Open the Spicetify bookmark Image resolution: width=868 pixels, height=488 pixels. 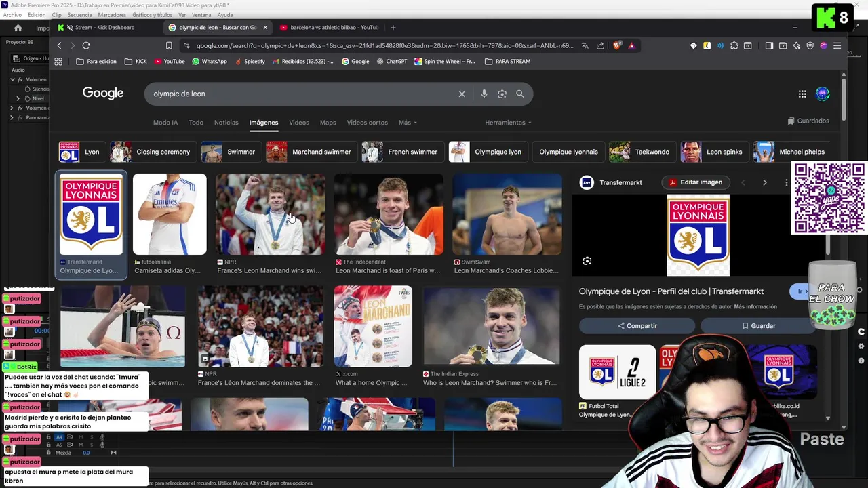coord(250,61)
